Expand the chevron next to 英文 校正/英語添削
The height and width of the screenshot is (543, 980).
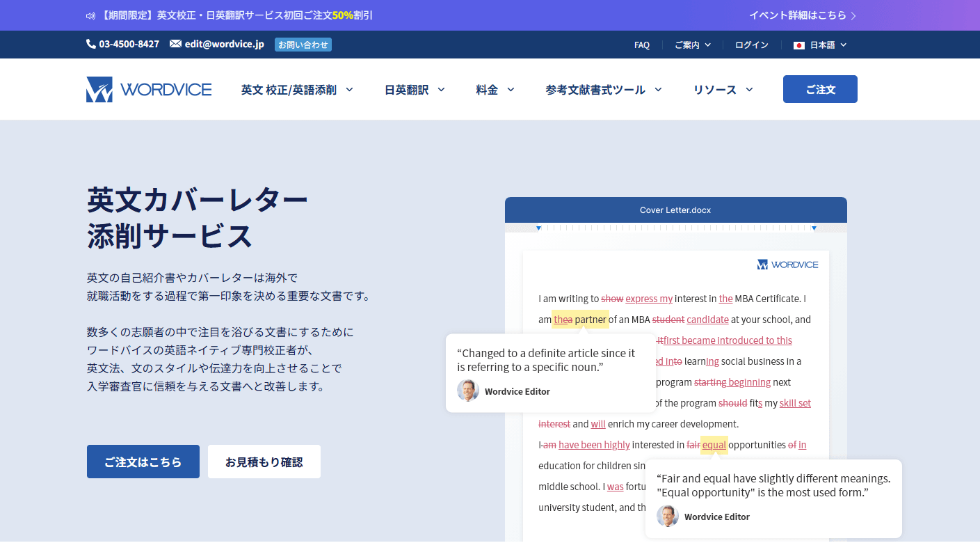[x=349, y=89]
